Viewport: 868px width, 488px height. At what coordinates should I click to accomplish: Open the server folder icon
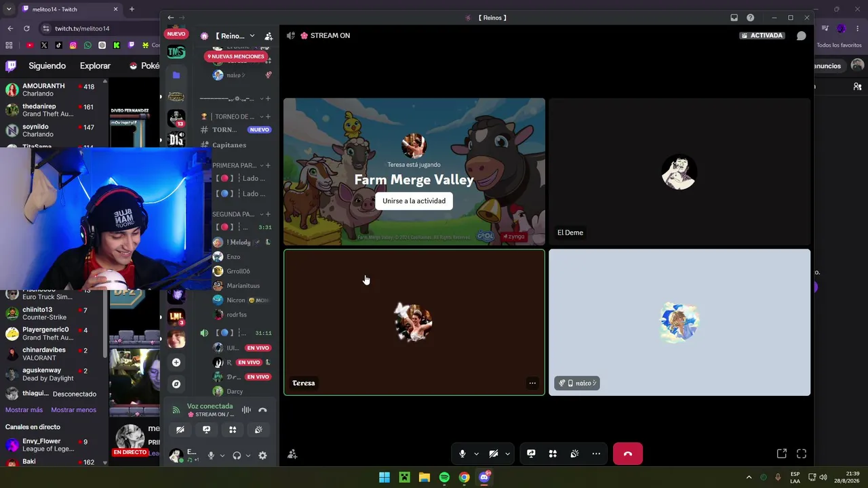(x=176, y=75)
